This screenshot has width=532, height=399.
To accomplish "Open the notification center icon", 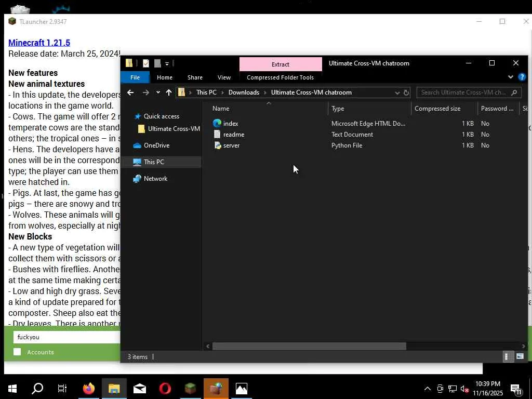I will (516, 389).
